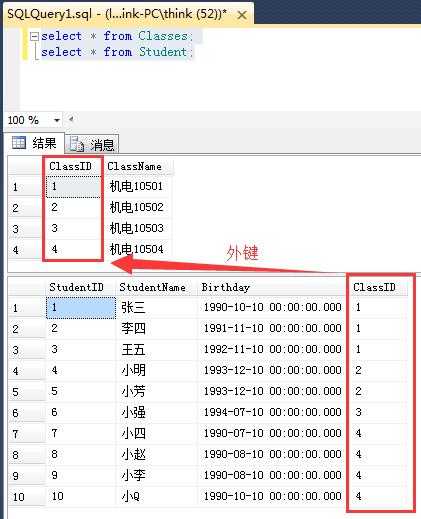Select cell 机电10501
The height and width of the screenshot is (519, 421).
point(137,186)
